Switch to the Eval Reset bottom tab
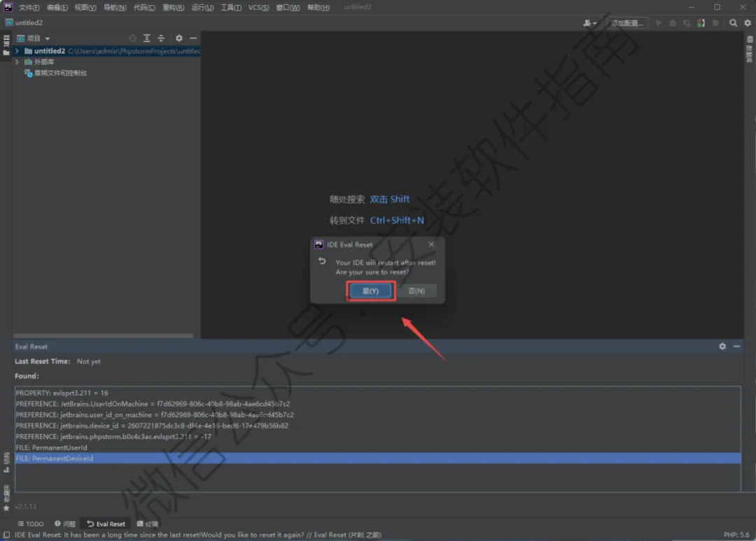 (106, 524)
